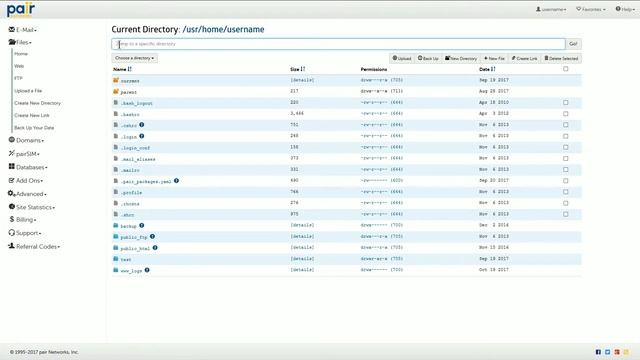640x360 pixels.
Task: Expand the E-Mail sidebar menu
Action: pos(23,30)
